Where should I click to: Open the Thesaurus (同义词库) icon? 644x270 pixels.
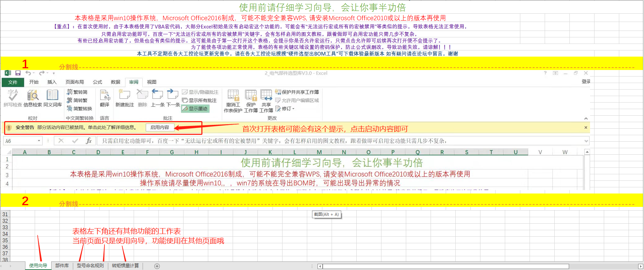pos(53,97)
